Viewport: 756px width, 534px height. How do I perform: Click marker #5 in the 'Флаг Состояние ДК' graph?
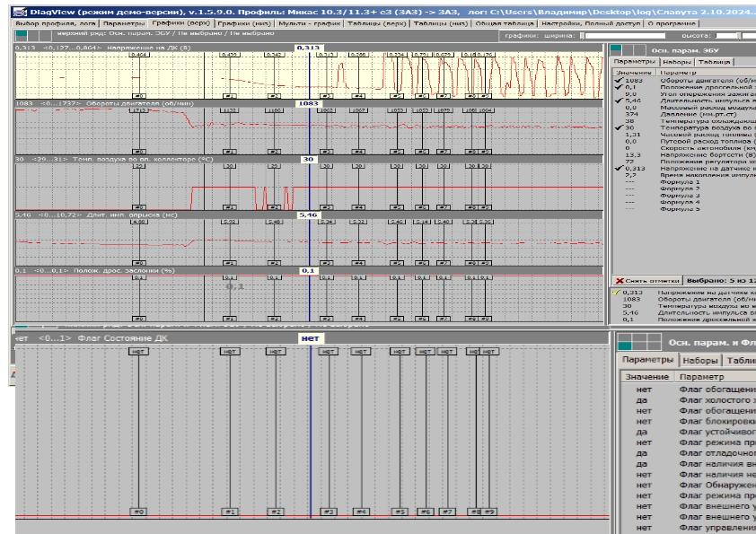pos(400,512)
